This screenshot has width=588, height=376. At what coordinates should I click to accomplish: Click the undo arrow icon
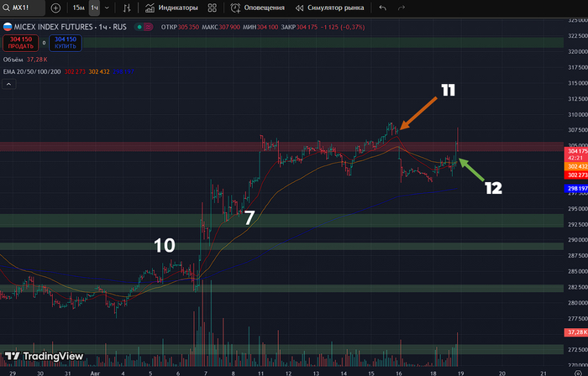coord(383,8)
